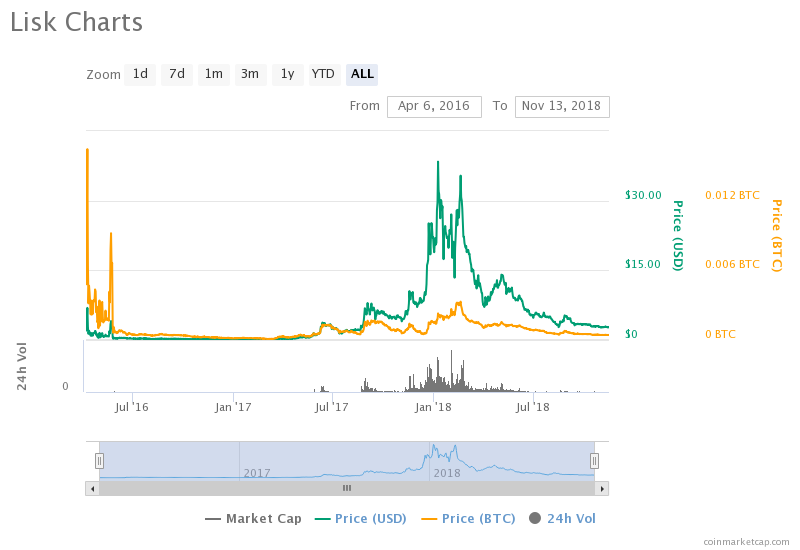Select the ALL zoom range
Viewport: 800px width, 550px height.
tap(362, 74)
